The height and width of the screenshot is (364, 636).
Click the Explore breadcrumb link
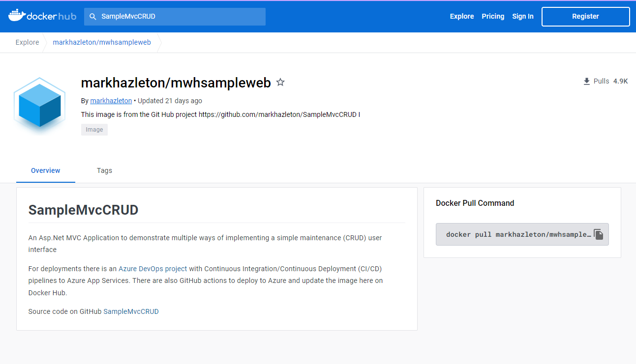click(x=27, y=42)
